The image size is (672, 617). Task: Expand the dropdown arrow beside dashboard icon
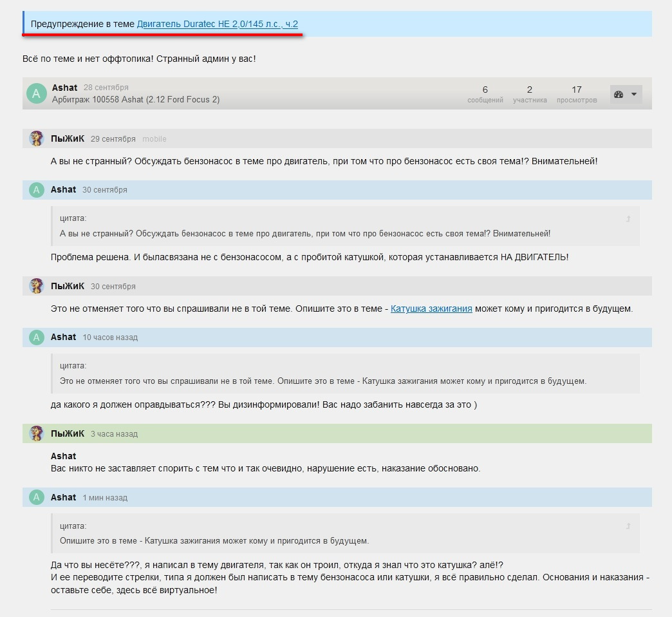(x=634, y=94)
